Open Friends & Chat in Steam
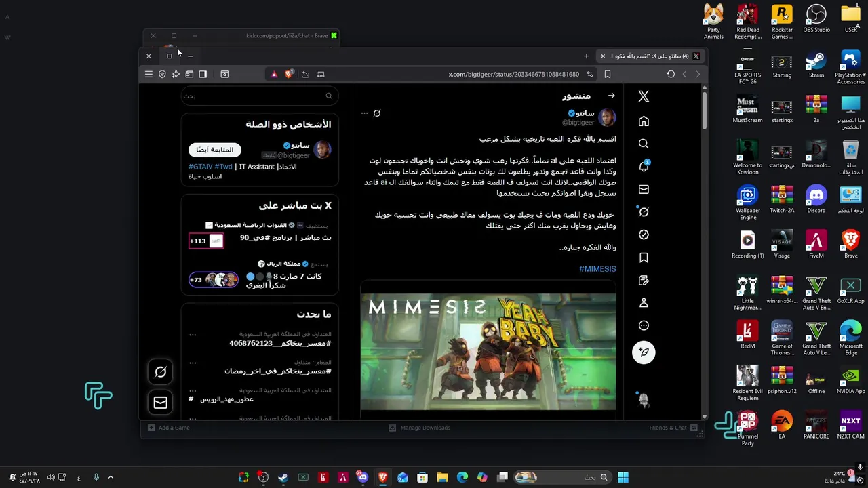 (674, 428)
